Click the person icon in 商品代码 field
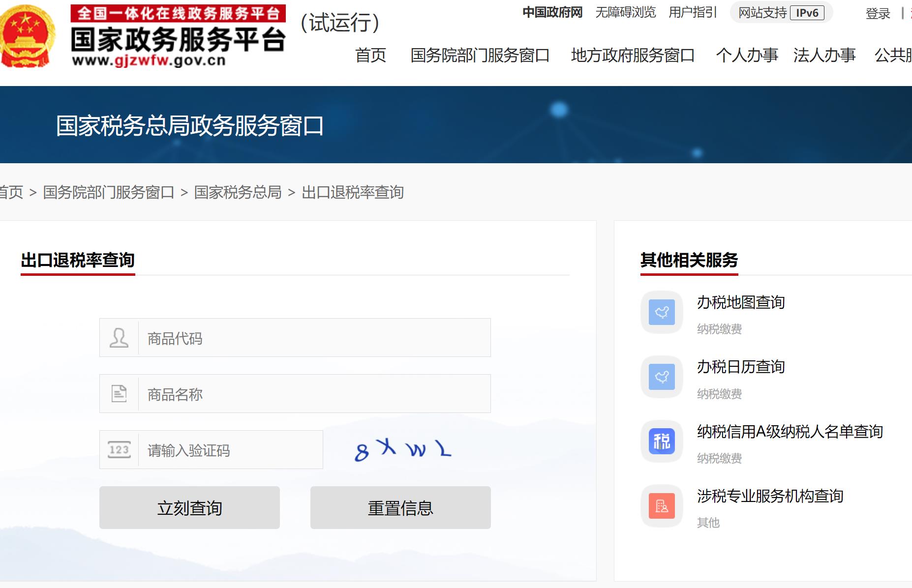 coord(118,337)
